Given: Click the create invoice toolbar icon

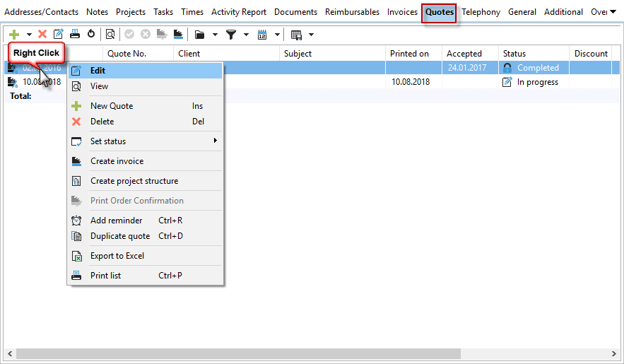Looking at the screenshot, I should [178, 34].
